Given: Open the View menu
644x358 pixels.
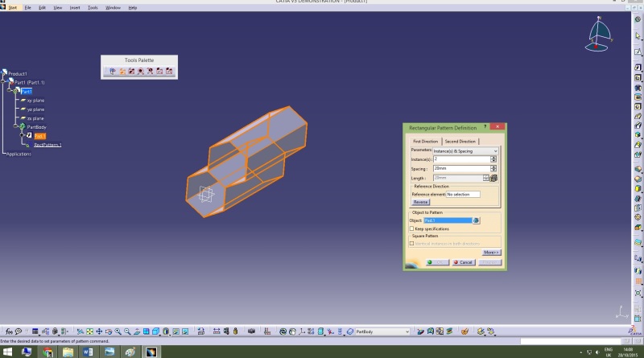Looking at the screenshot, I should 57,7.
